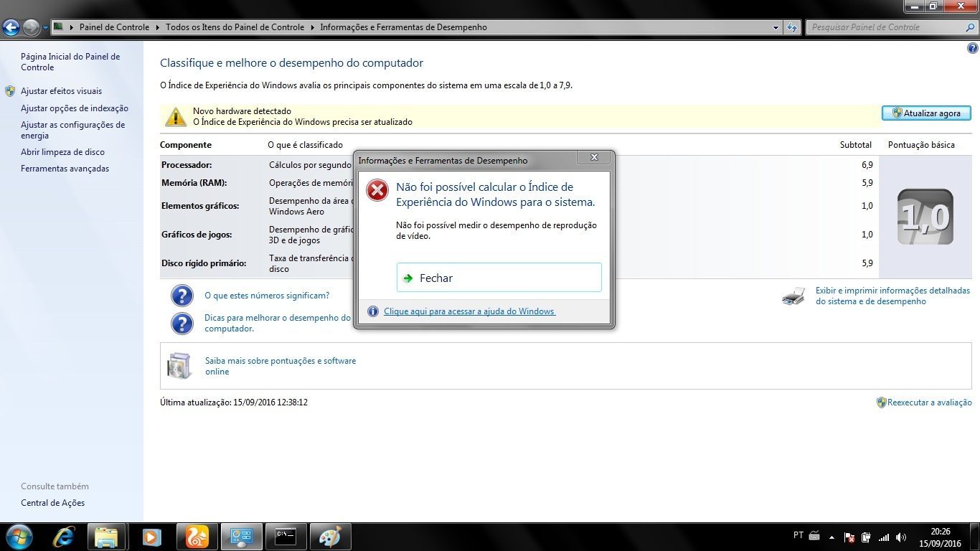Open Windows Explorer folder icon in taskbar

106,537
